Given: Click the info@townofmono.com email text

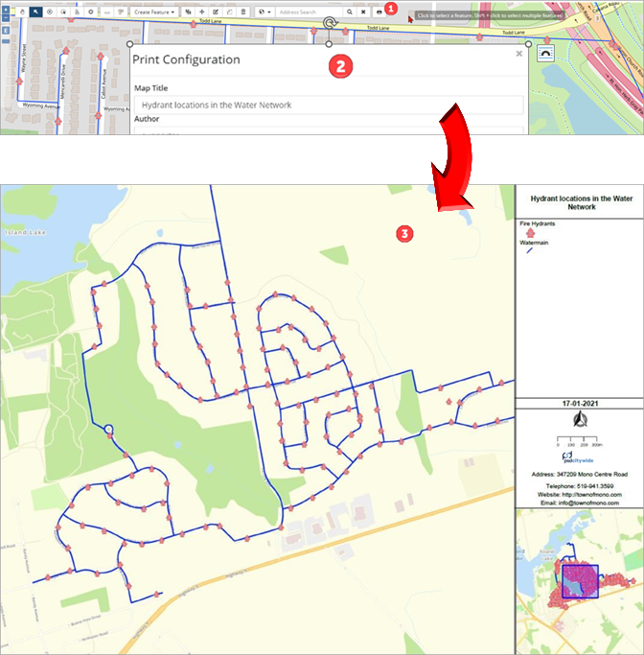Looking at the screenshot, I should coord(589,503).
